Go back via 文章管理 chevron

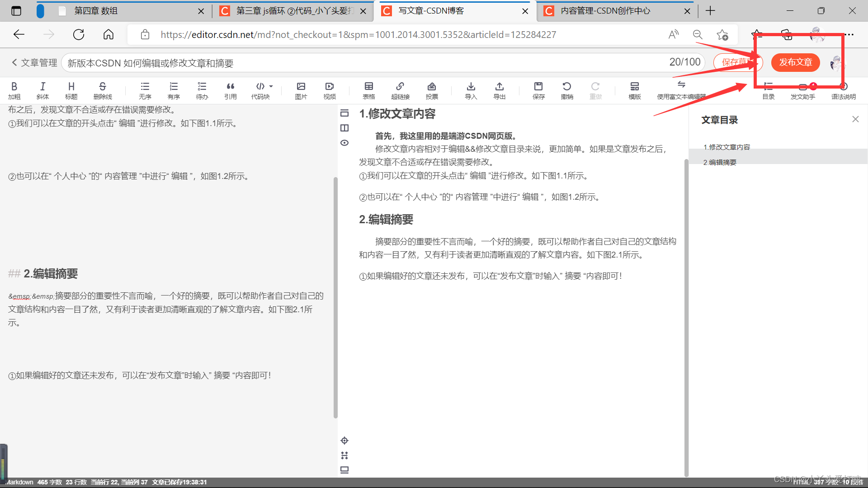click(x=14, y=62)
